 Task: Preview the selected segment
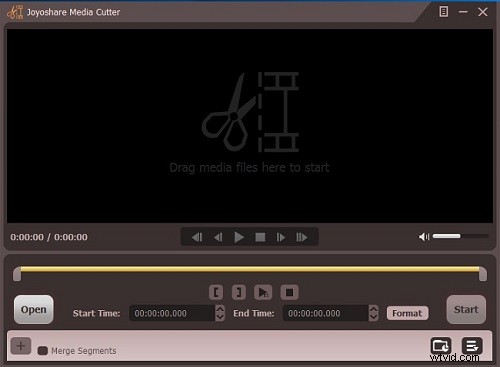(x=263, y=292)
